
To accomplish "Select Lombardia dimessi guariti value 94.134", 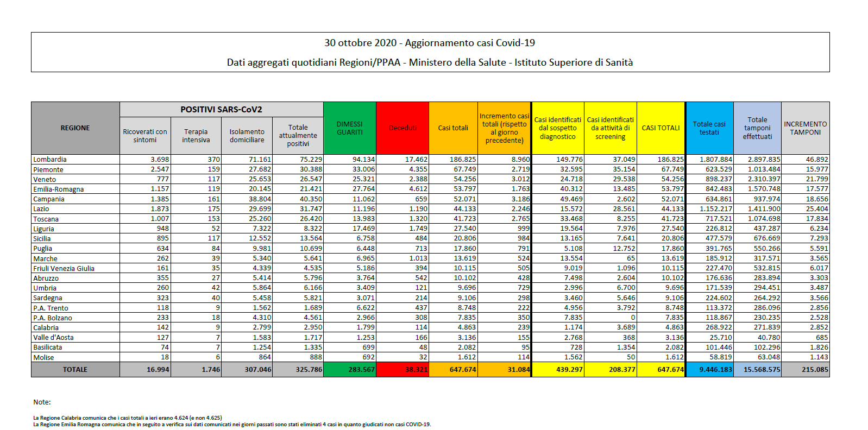I will click(x=363, y=160).
